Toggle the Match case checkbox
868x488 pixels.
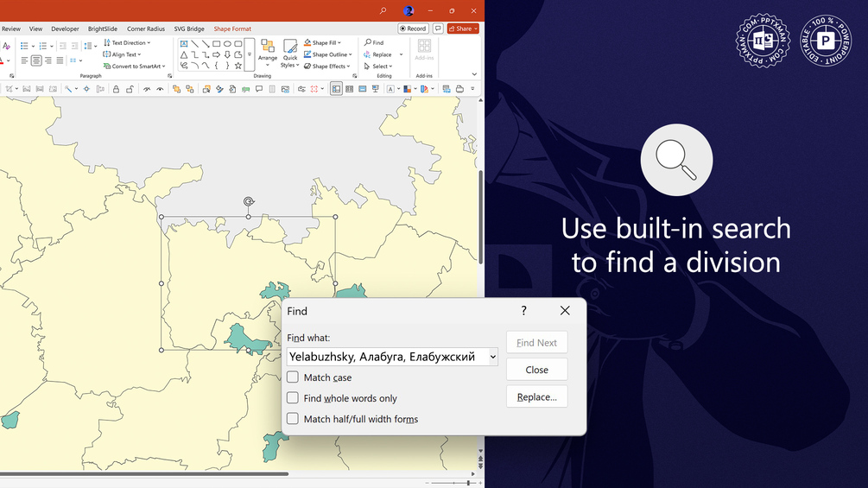tap(292, 377)
